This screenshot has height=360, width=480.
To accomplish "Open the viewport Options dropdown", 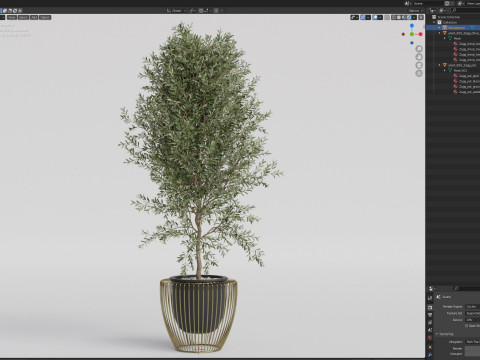I will click(x=415, y=11).
